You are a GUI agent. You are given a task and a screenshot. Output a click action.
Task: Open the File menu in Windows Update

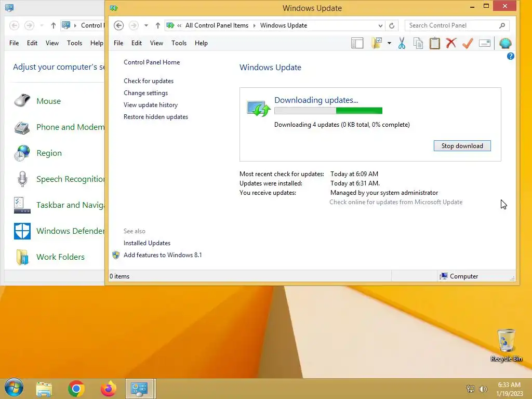(x=118, y=43)
